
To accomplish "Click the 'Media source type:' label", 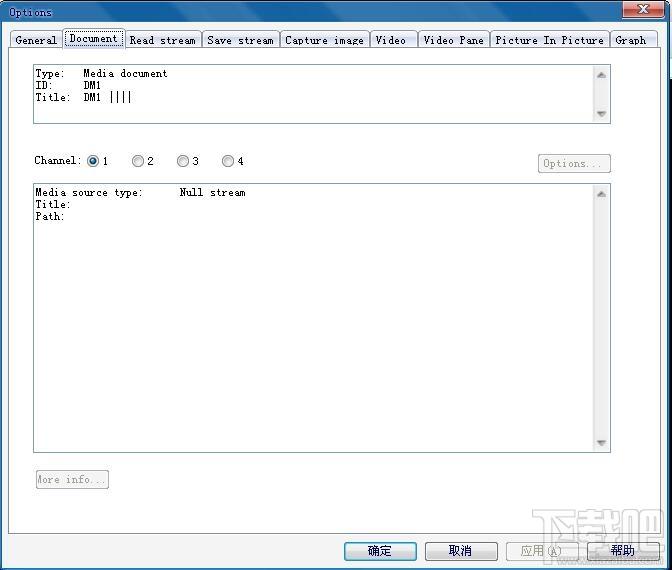I will pos(89,192).
